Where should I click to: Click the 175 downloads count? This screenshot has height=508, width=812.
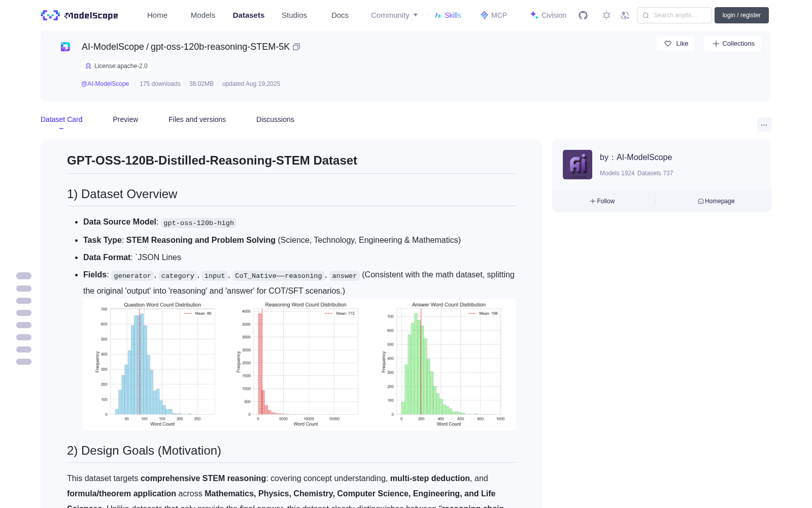click(x=160, y=84)
